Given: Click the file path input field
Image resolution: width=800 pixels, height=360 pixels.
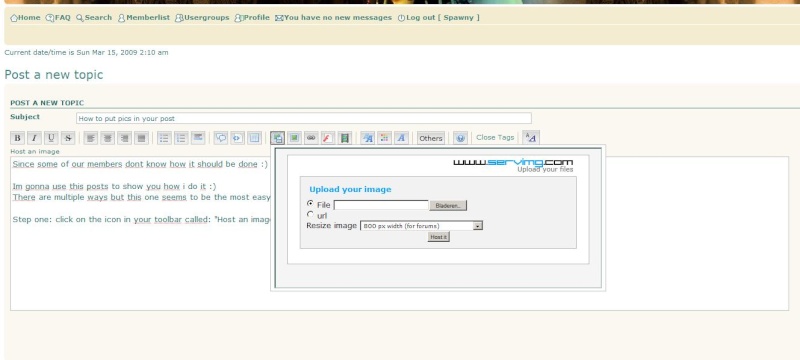Looking at the screenshot, I should [381, 205].
